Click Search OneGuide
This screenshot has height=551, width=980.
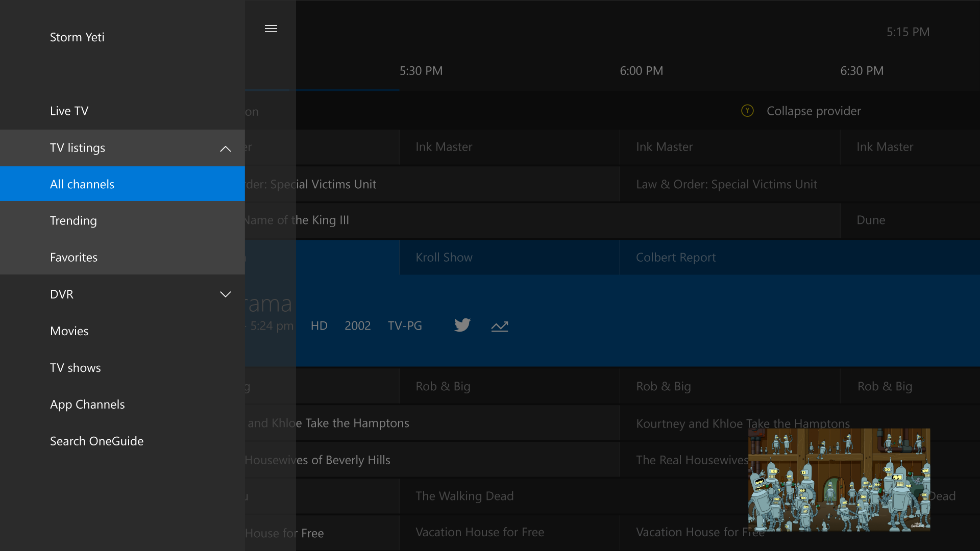click(x=97, y=441)
